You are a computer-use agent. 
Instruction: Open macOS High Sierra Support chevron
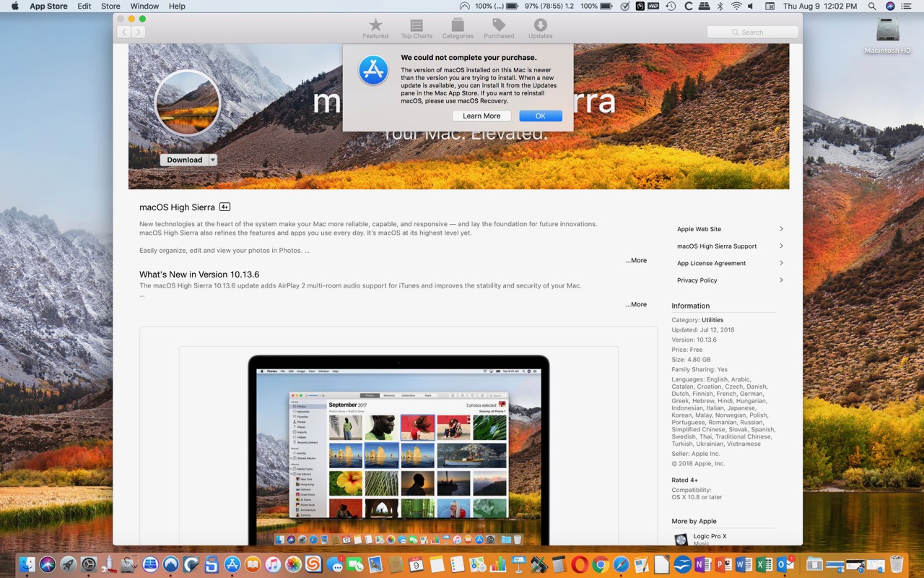(x=781, y=246)
